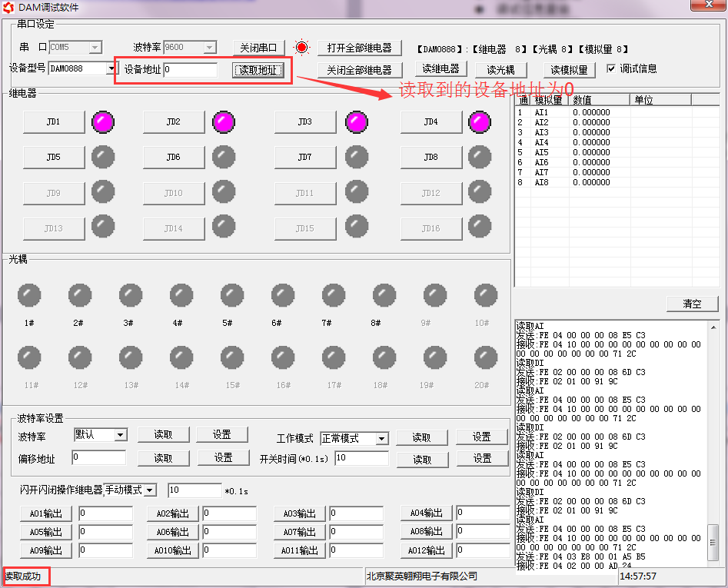
Task: Click the red serial port status light
Action: (x=301, y=48)
